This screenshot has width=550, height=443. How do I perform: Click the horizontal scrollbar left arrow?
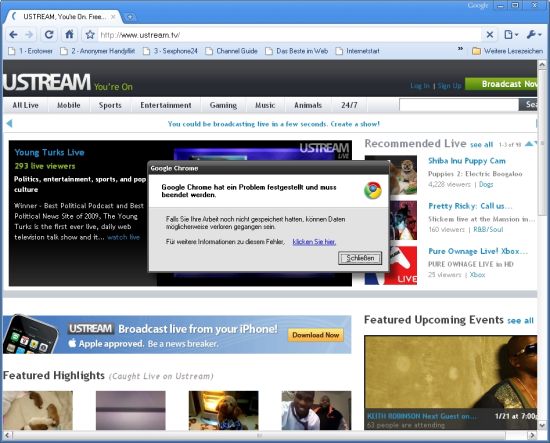7,435
